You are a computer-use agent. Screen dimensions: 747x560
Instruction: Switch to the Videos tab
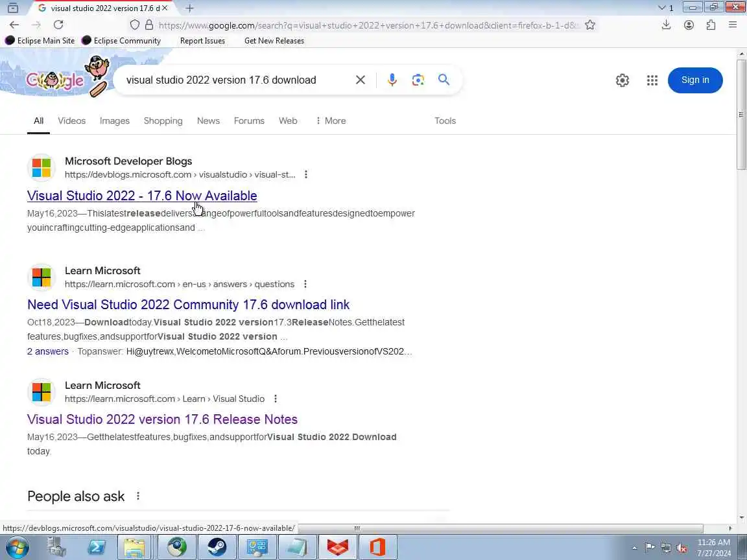[71, 121]
